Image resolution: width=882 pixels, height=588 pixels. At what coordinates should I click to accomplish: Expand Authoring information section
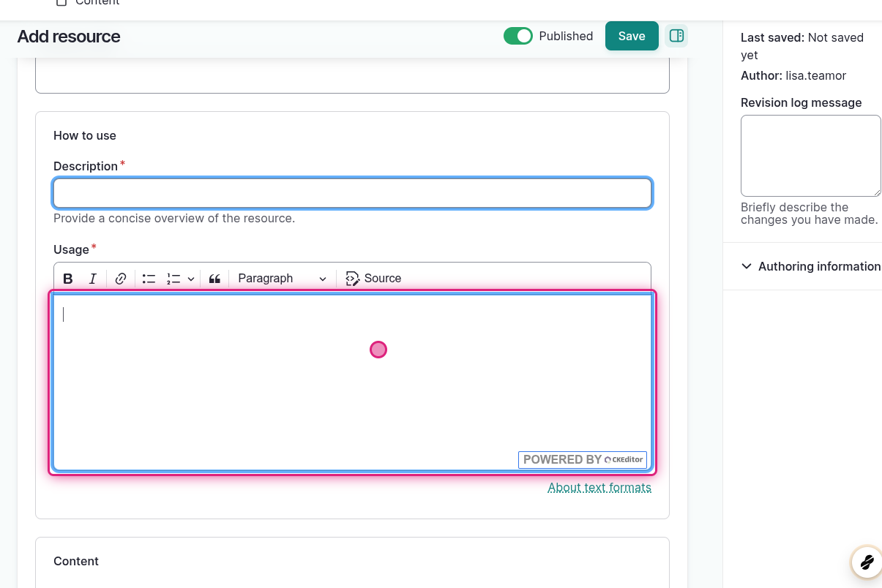(x=811, y=266)
